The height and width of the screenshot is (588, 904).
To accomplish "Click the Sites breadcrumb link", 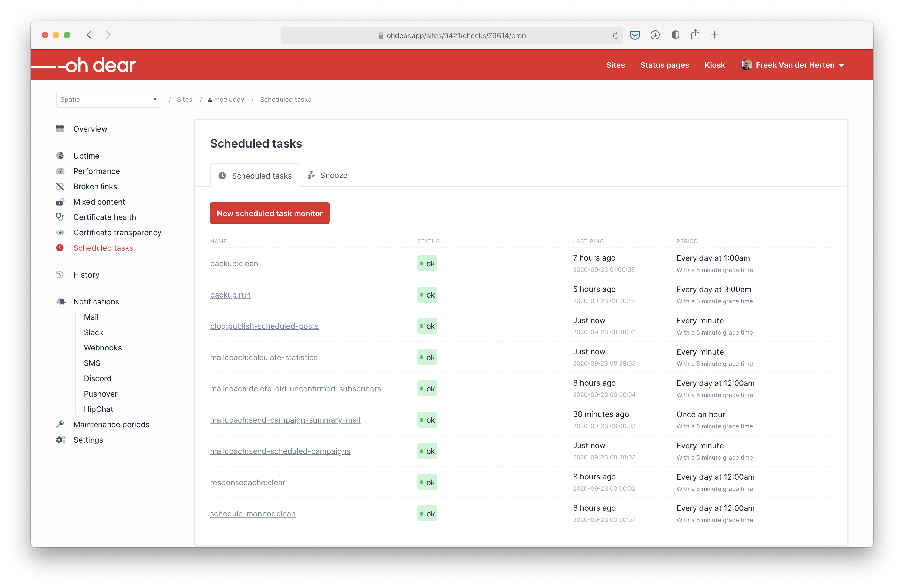I will coord(185,100).
